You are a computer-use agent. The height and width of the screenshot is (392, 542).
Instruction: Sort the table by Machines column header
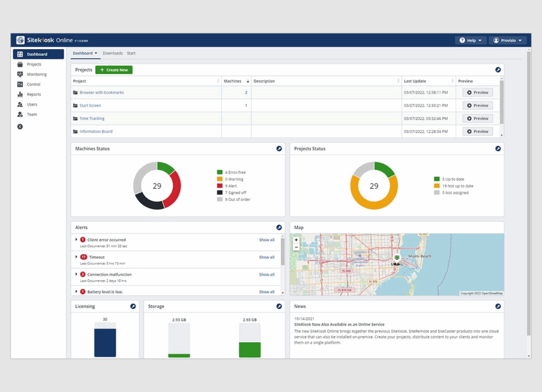[x=232, y=81]
